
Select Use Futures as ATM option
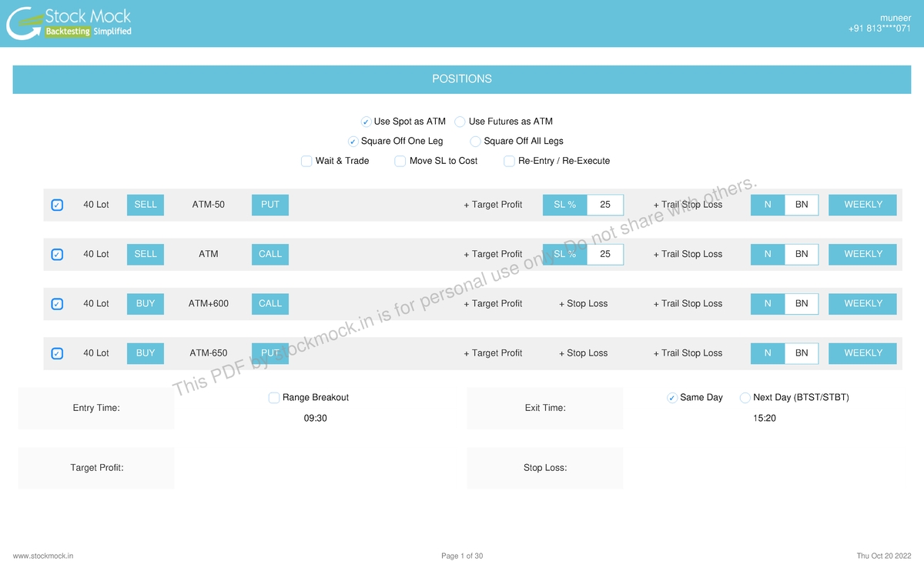pos(460,122)
